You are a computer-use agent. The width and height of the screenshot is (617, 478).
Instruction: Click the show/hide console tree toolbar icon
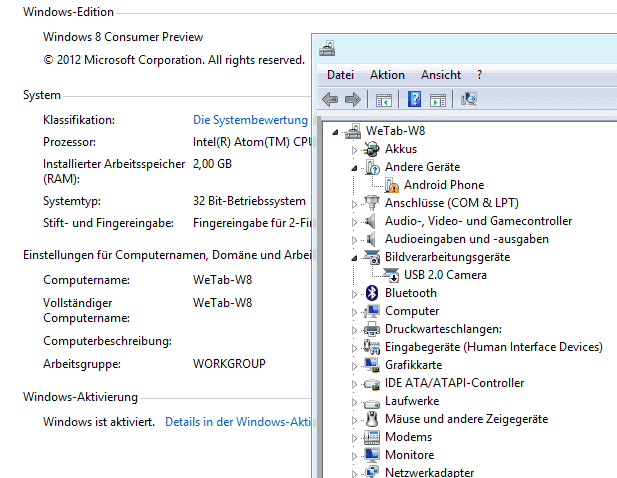pyautogui.click(x=384, y=100)
